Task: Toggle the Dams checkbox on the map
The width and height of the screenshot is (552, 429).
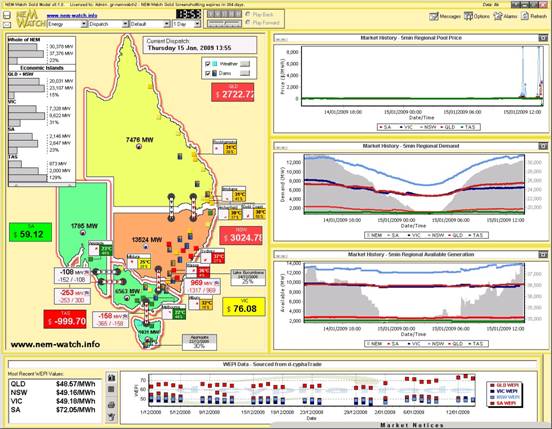Action: pos(207,73)
